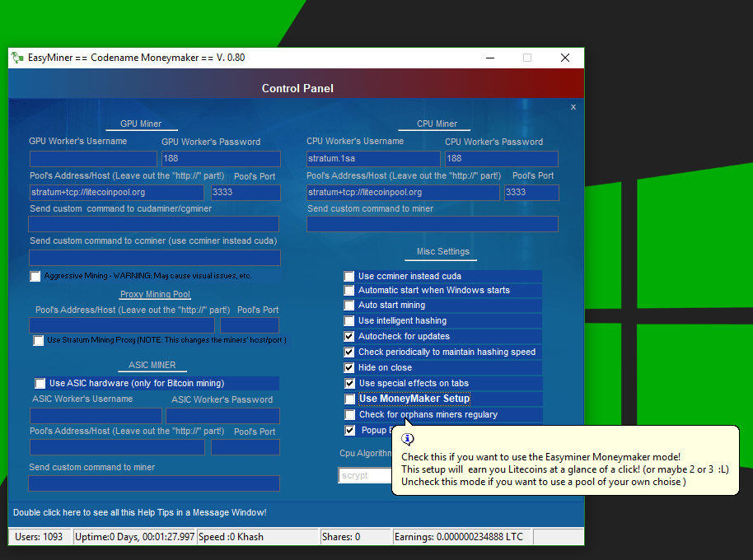This screenshot has width=753, height=560.
Task: Enable Aggressive Mining checkbox
Action: coord(35,276)
